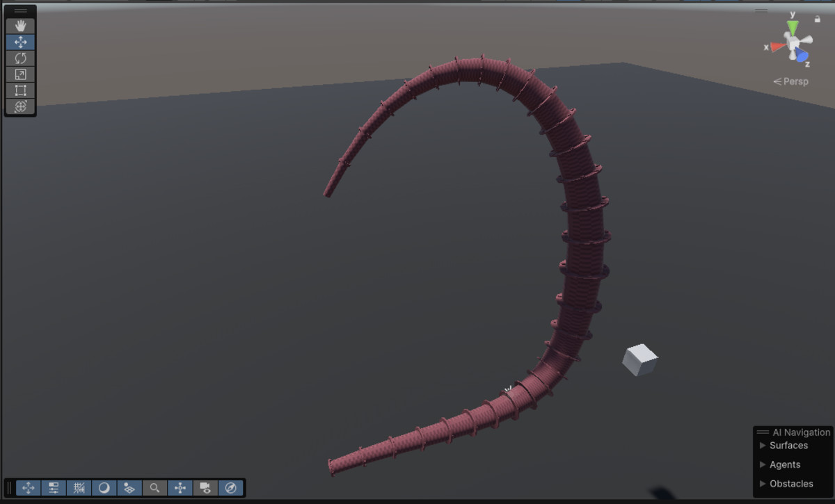Viewport: 835px width, 504px height.
Task: Click the green Y axis cone
Action: pos(793,28)
